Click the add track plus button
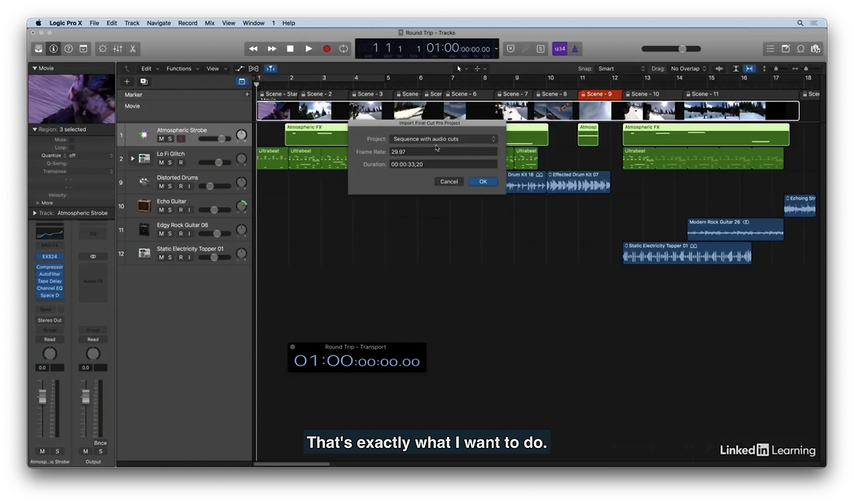Viewport: 854px width, 504px height. (127, 81)
